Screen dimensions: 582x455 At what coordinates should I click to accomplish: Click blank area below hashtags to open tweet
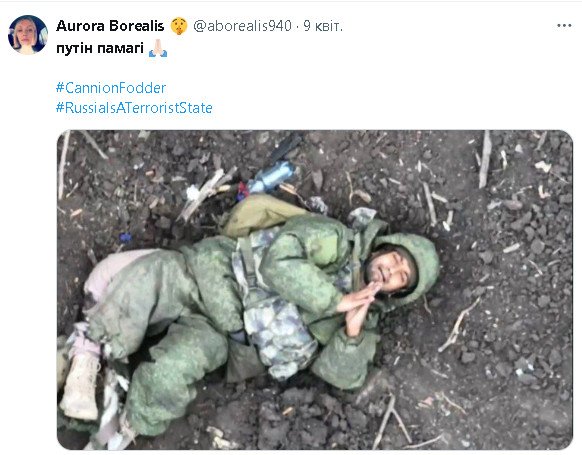point(315,122)
